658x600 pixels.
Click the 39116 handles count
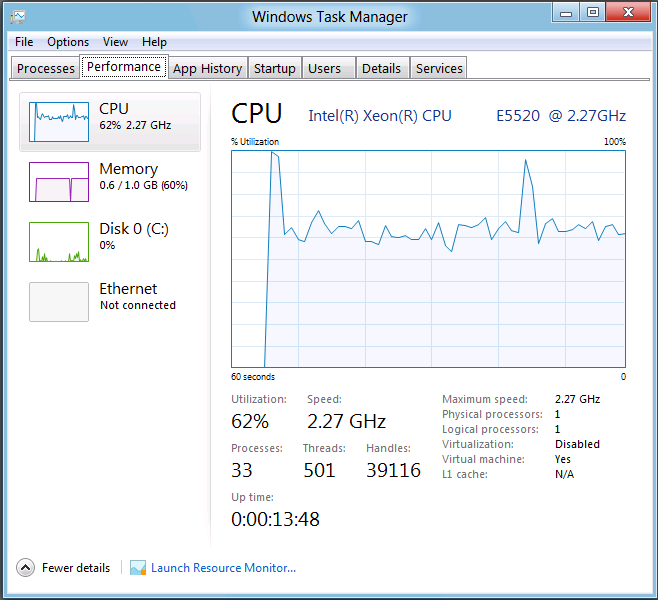[x=393, y=470]
